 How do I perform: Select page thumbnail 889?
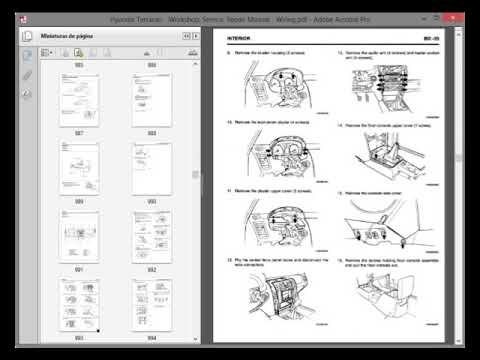point(79,168)
